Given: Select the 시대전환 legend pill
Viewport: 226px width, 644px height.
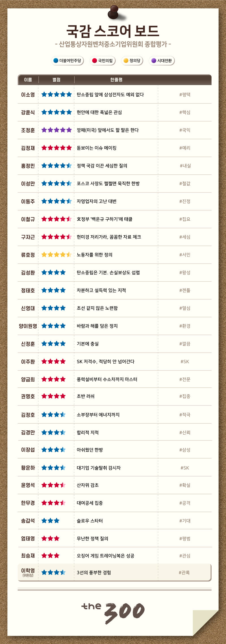Looking at the screenshot, I should pos(162,60).
